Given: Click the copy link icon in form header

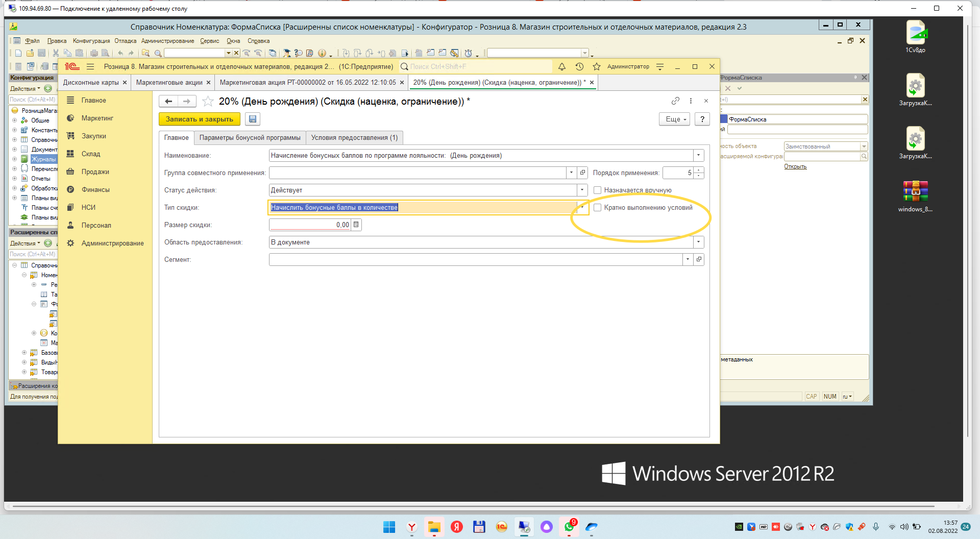Looking at the screenshot, I should pyautogui.click(x=675, y=101).
